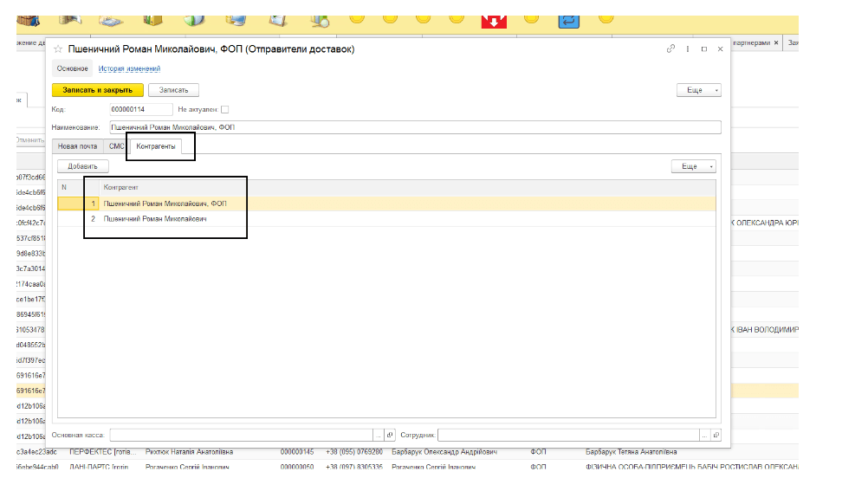Click the Записать button

173,90
